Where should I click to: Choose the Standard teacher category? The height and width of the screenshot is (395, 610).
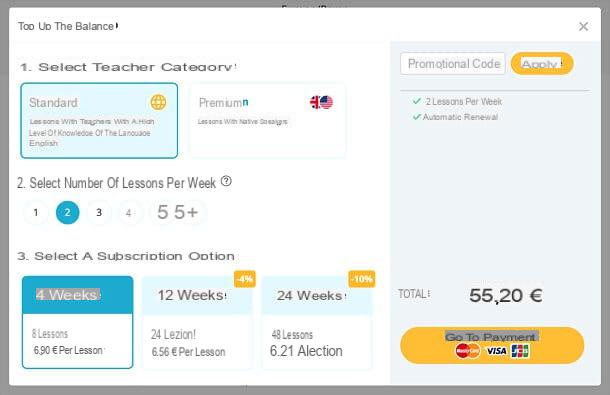coord(99,120)
